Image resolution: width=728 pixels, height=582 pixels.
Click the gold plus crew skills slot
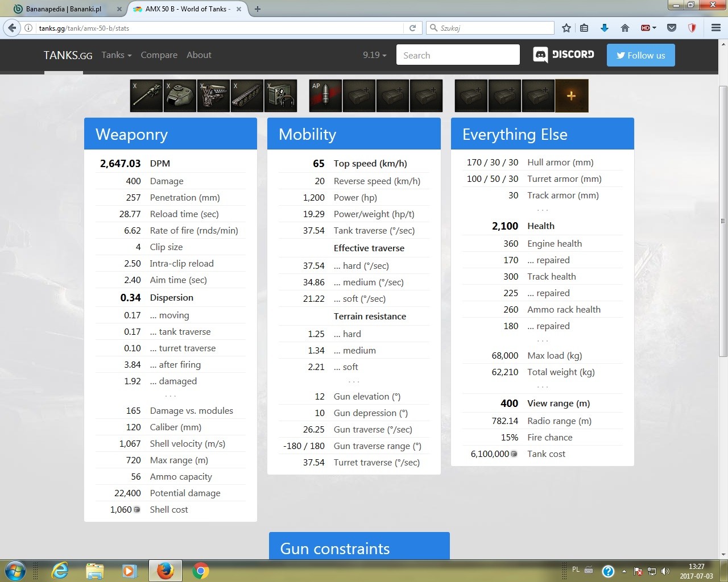(572, 95)
